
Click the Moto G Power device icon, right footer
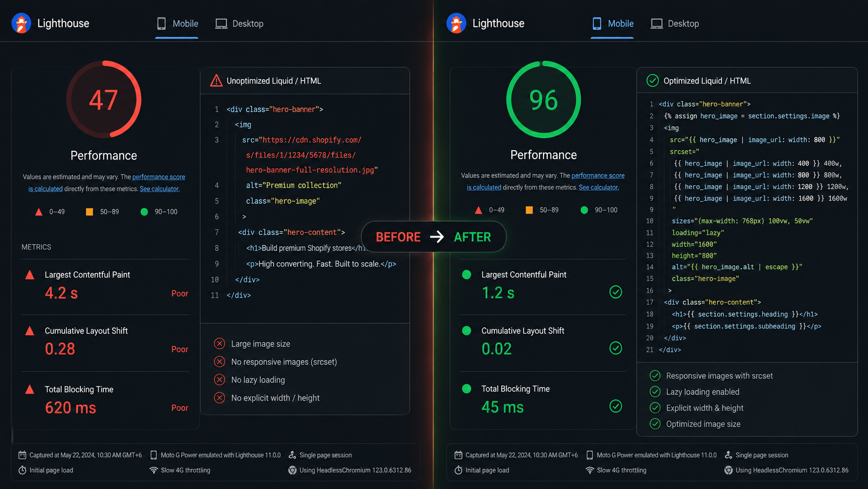[590, 455]
